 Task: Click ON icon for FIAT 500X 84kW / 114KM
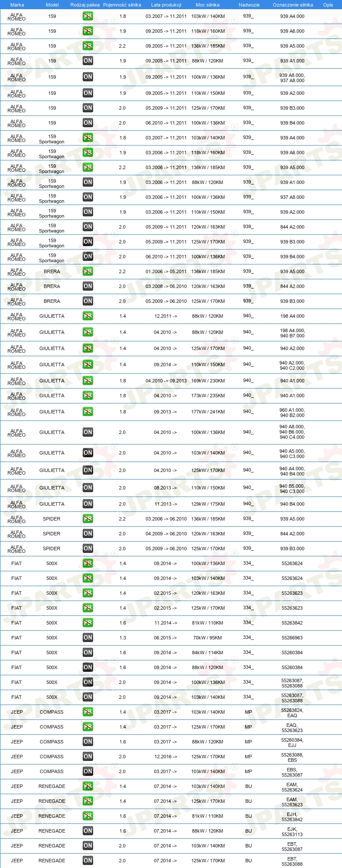pos(88,653)
